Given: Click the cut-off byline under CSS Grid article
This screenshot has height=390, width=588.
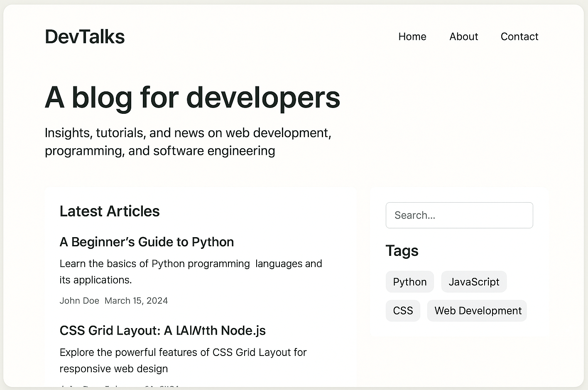Looking at the screenshot, I should tap(120, 386).
